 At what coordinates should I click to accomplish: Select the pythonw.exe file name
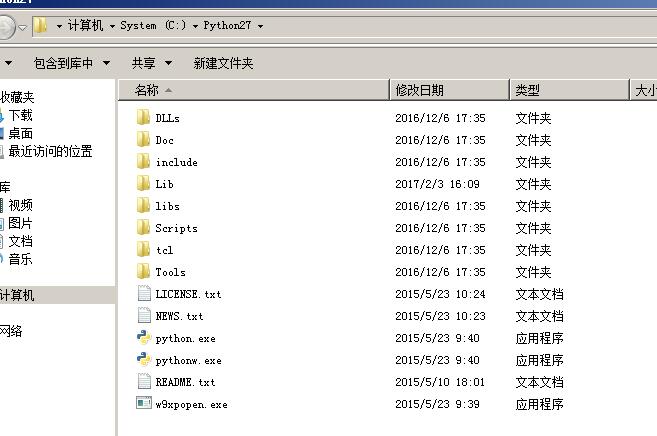point(189,361)
